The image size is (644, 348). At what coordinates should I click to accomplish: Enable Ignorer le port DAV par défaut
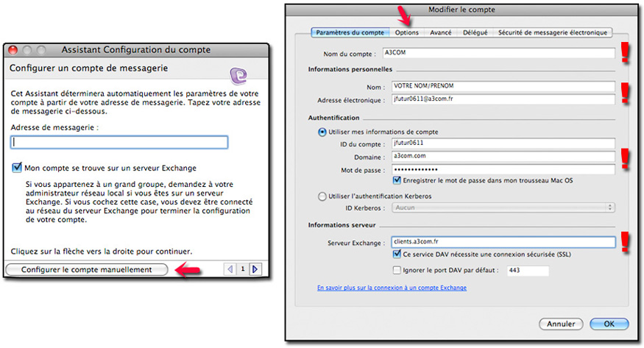(397, 270)
